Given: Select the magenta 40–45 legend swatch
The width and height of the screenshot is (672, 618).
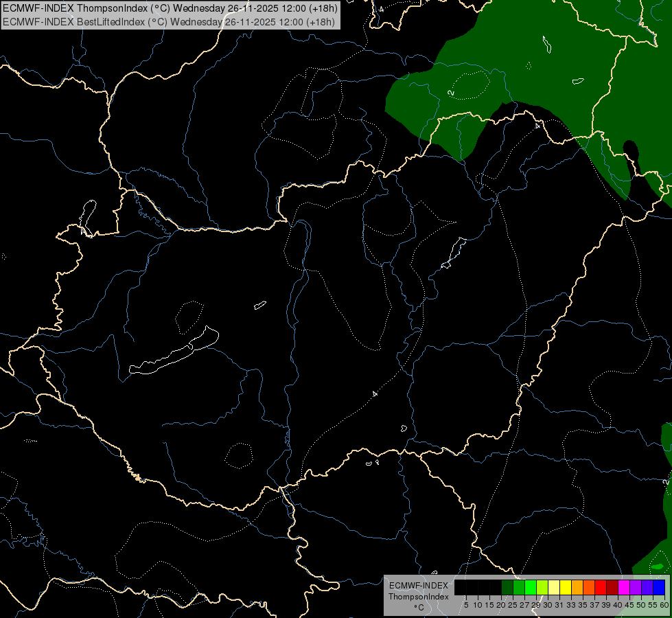Looking at the screenshot, I should (624, 587).
